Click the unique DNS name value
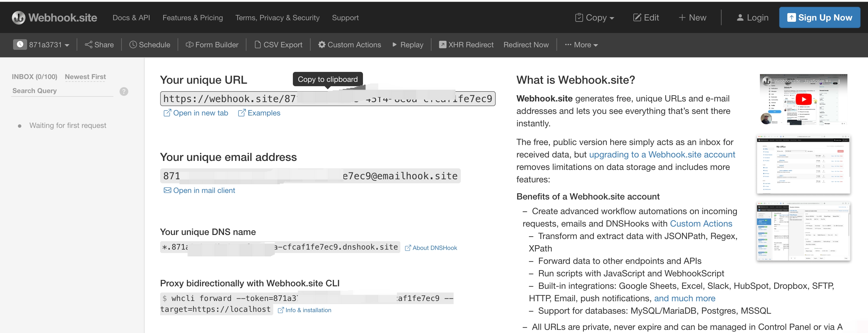The width and height of the screenshot is (868, 333). 280,247
